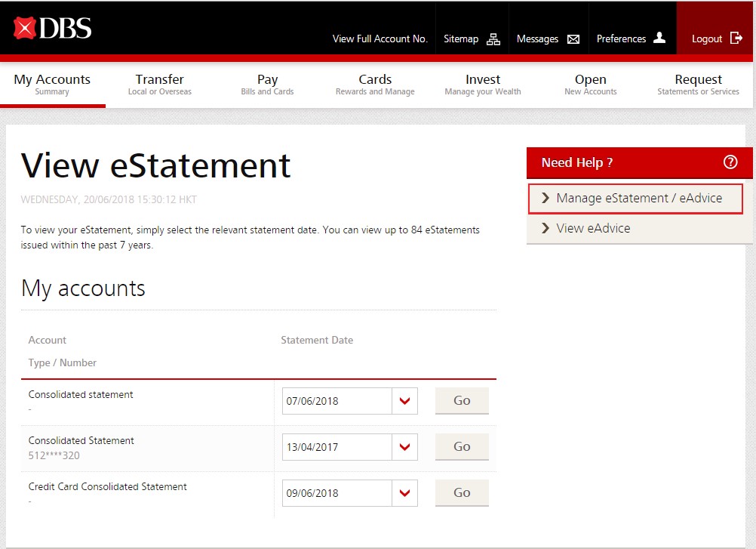Open the Sitemap icon

[493, 39]
